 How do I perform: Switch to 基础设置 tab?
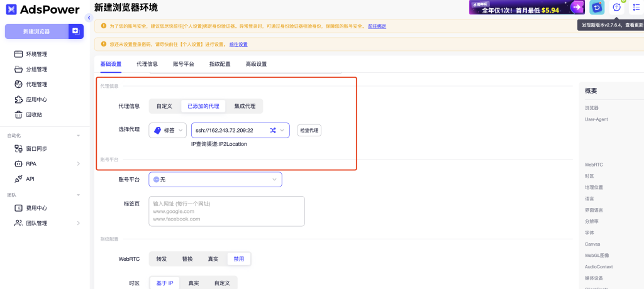point(111,64)
